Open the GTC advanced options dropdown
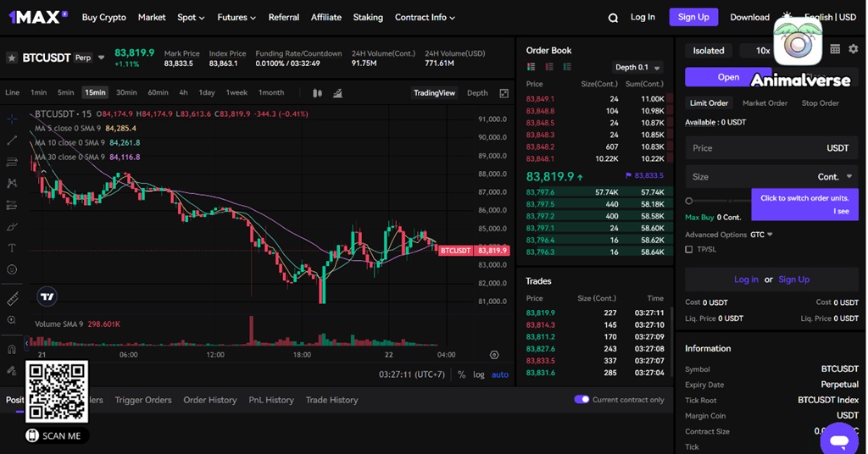This screenshot has width=868, height=454. point(762,235)
